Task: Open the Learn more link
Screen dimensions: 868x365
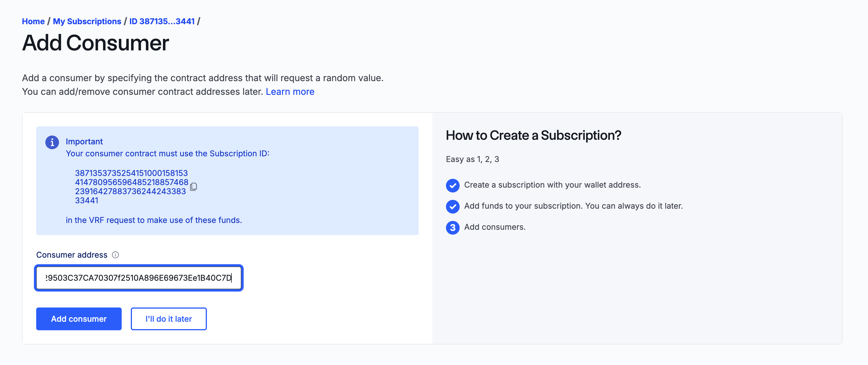Action: pos(290,92)
